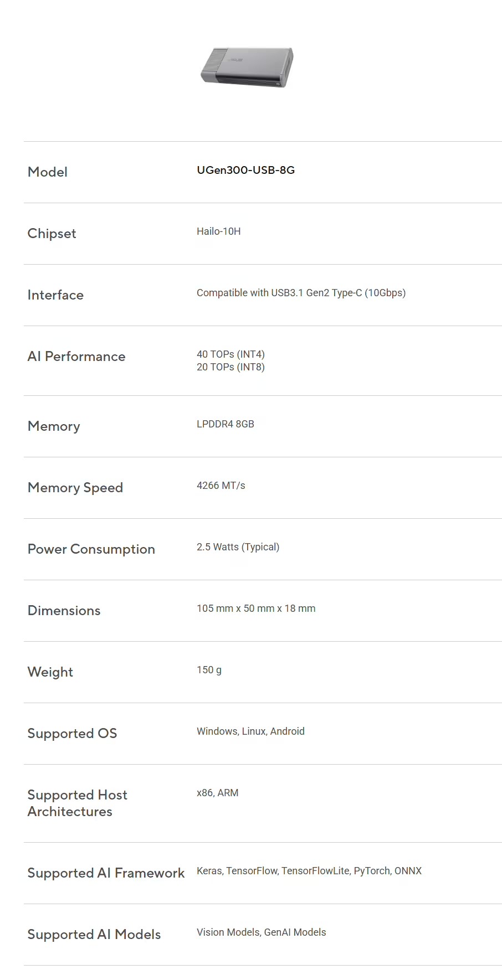Image resolution: width=502 pixels, height=980 pixels.
Task: Click the Vision Models, GenAI Models text
Action: [261, 932]
